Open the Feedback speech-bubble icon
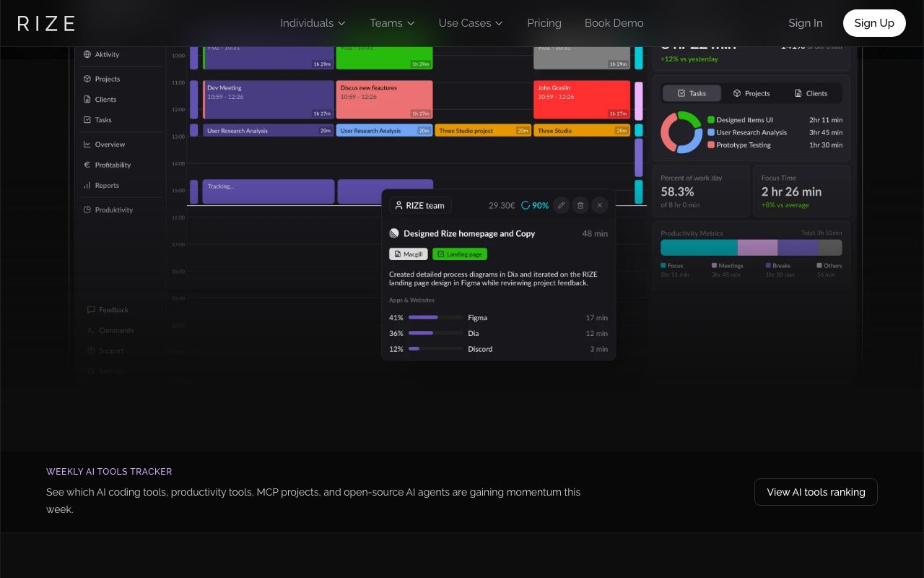Viewport: 924px width, 578px height. coord(91,309)
